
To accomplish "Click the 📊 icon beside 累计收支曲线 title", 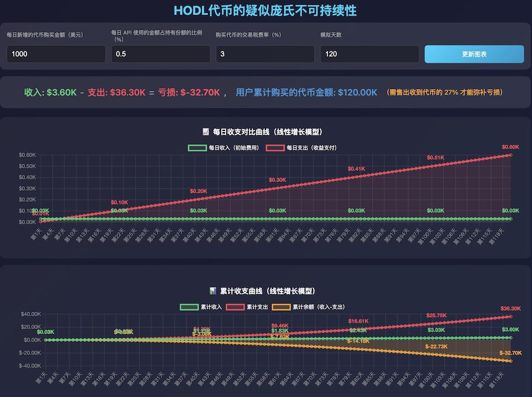I will tap(213, 291).
